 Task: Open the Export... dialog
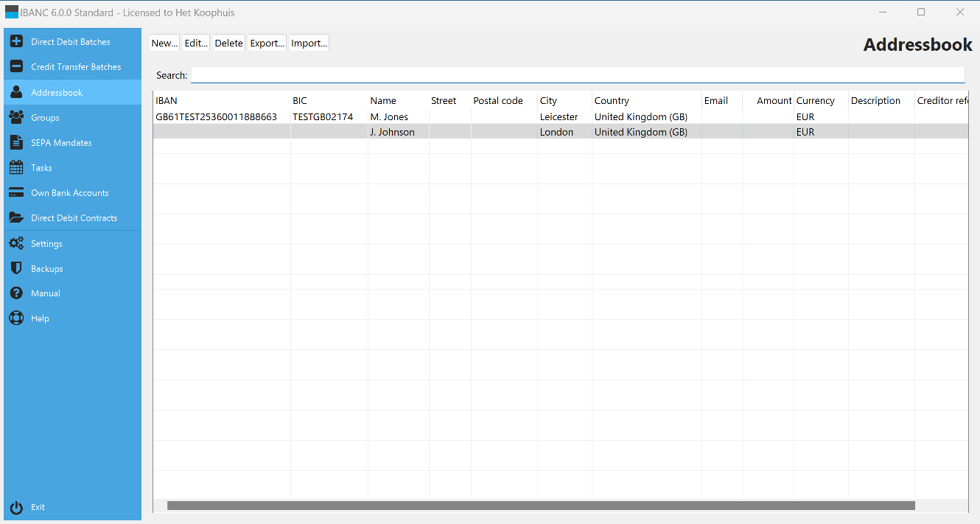pos(267,43)
